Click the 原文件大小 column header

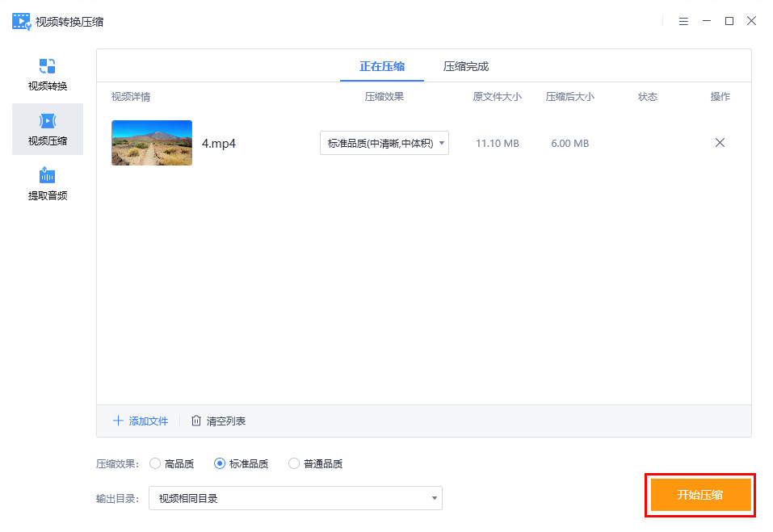point(497,97)
